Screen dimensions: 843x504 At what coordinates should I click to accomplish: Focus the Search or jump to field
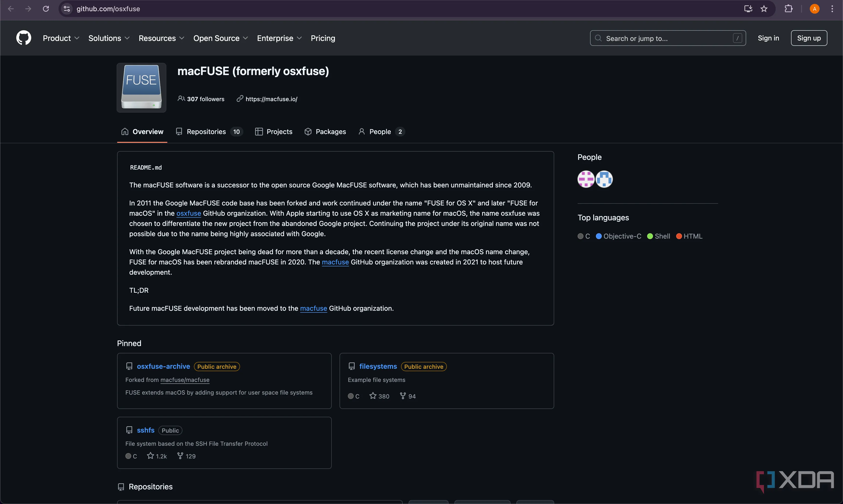pyautogui.click(x=668, y=38)
